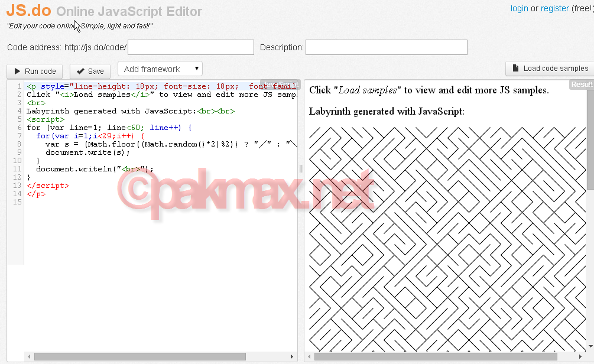Click the login link
594x364 pixels.
519,8
